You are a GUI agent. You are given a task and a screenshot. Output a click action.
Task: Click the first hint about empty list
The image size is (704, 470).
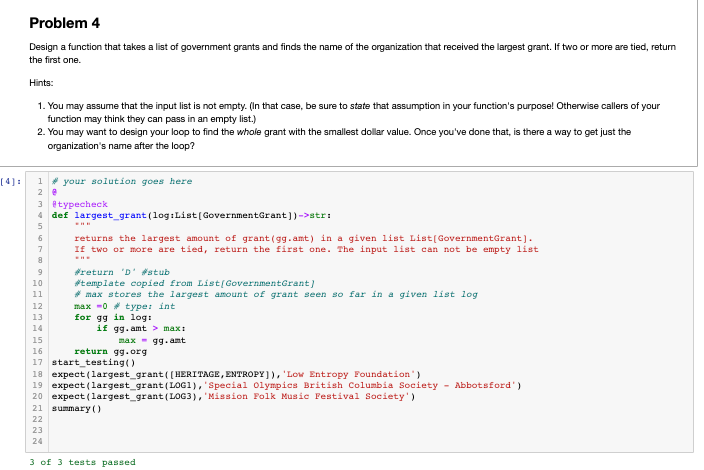tap(354, 112)
